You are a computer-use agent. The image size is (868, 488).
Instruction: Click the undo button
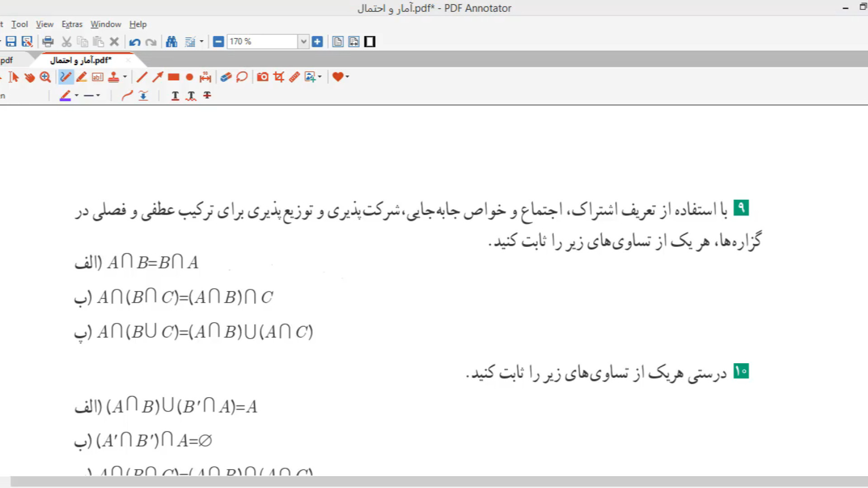point(134,42)
